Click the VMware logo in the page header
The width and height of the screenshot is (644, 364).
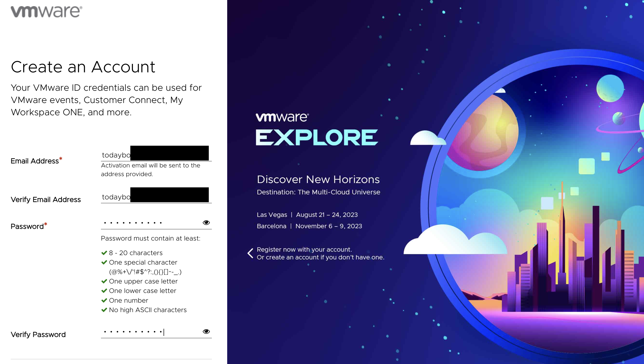pos(46,12)
